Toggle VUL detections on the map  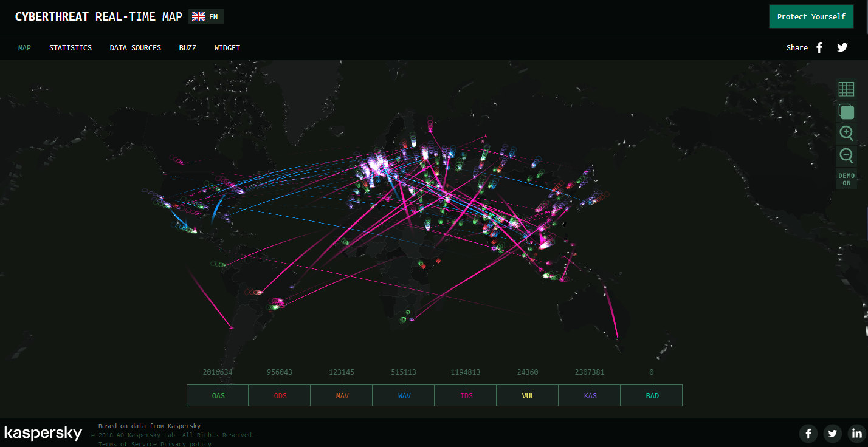click(x=528, y=395)
